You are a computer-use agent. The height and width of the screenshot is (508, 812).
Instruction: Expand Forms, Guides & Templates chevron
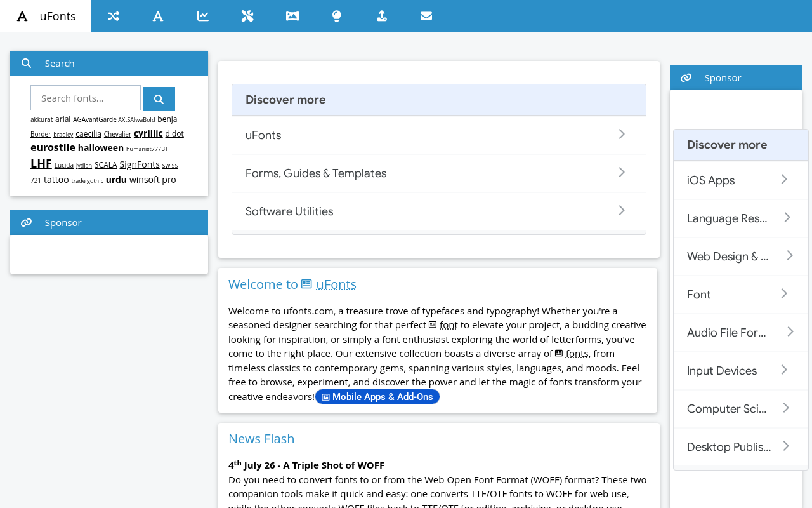pos(622,172)
